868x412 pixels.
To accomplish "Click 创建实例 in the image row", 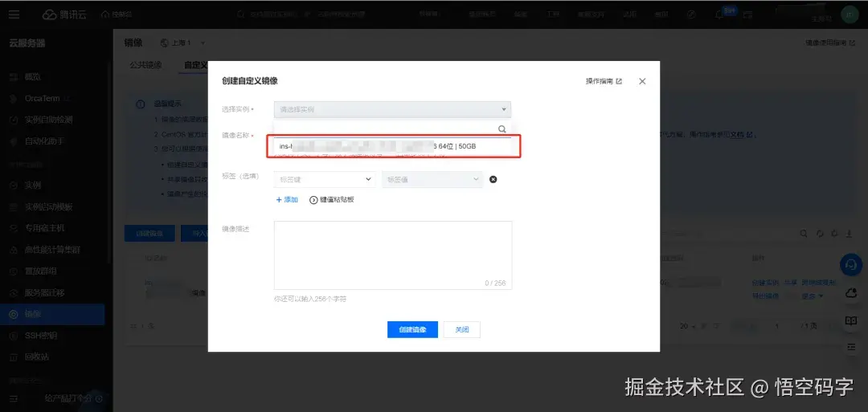I will (x=765, y=282).
